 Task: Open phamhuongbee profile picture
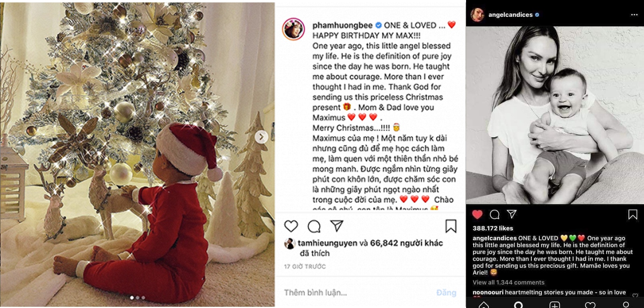[x=294, y=29]
